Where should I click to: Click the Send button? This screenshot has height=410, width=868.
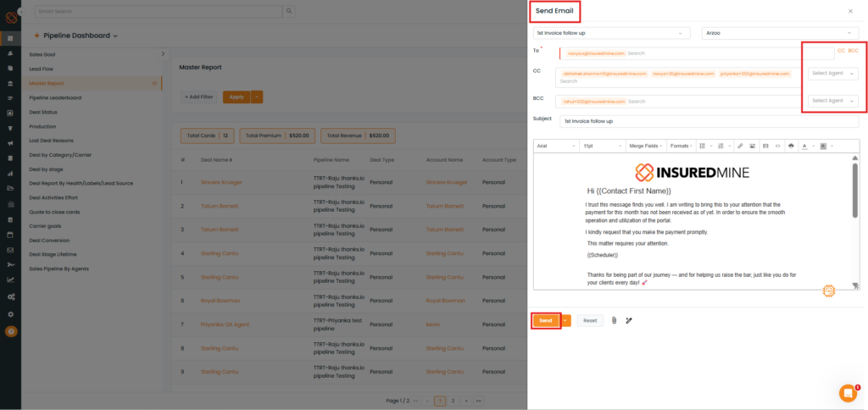tap(545, 320)
